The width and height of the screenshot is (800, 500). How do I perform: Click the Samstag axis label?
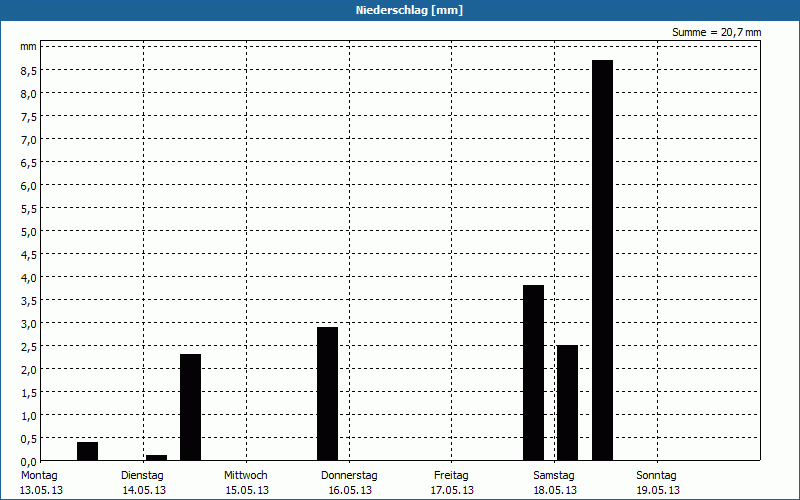(554, 476)
